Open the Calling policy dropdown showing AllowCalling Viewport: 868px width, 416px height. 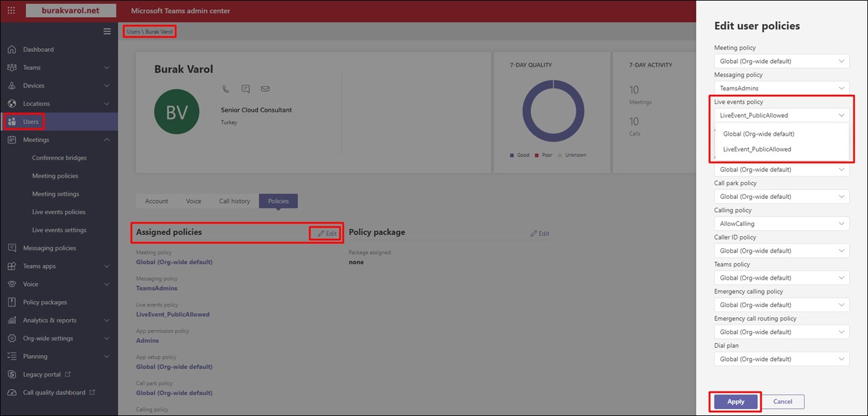(782, 224)
